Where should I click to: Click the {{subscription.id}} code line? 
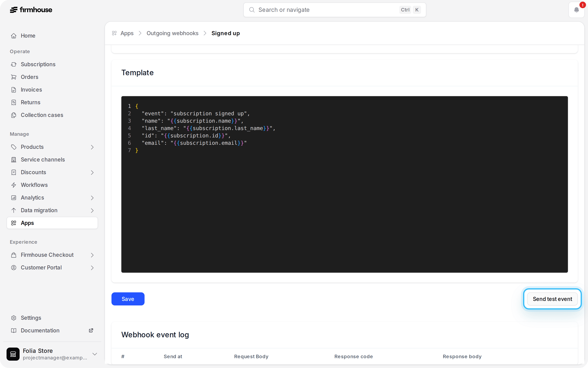186,136
